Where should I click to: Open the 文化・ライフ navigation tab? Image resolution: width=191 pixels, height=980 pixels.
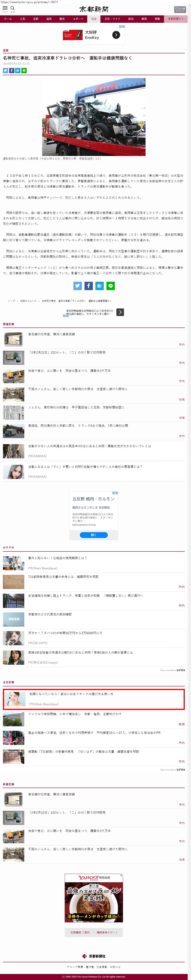(112, 19)
